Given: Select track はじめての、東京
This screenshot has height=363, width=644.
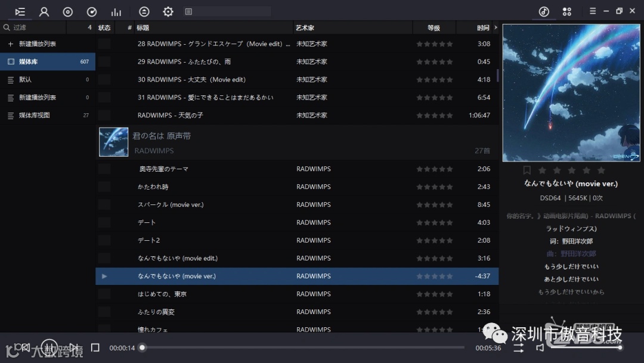Looking at the screenshot, I should pyautogui.click(x=298, y=294).
